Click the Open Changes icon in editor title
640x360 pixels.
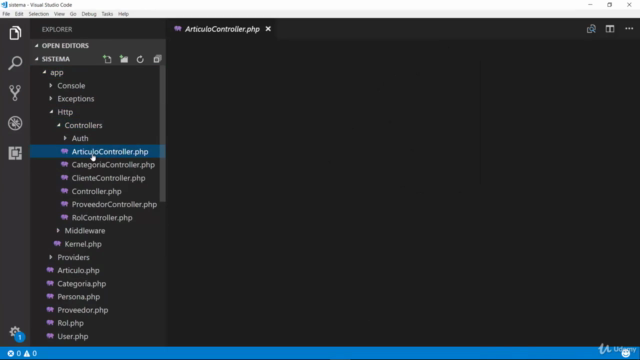tap(591, 29)
